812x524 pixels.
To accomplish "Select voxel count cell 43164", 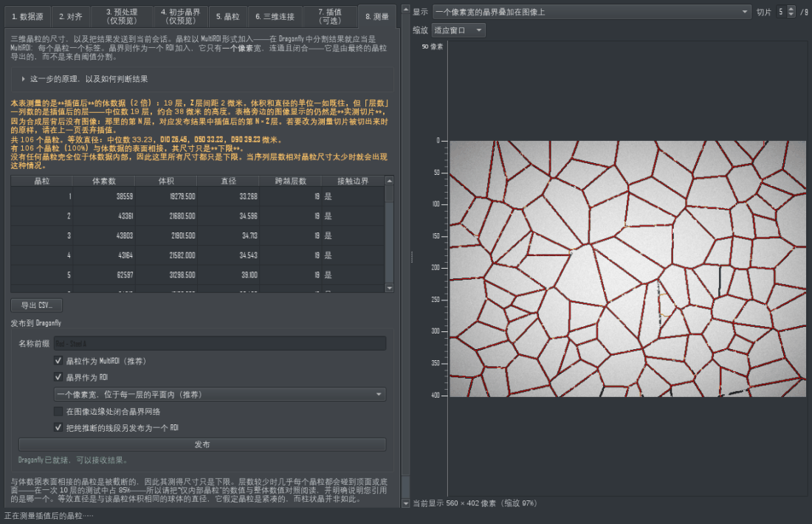I will coord(104,256).
